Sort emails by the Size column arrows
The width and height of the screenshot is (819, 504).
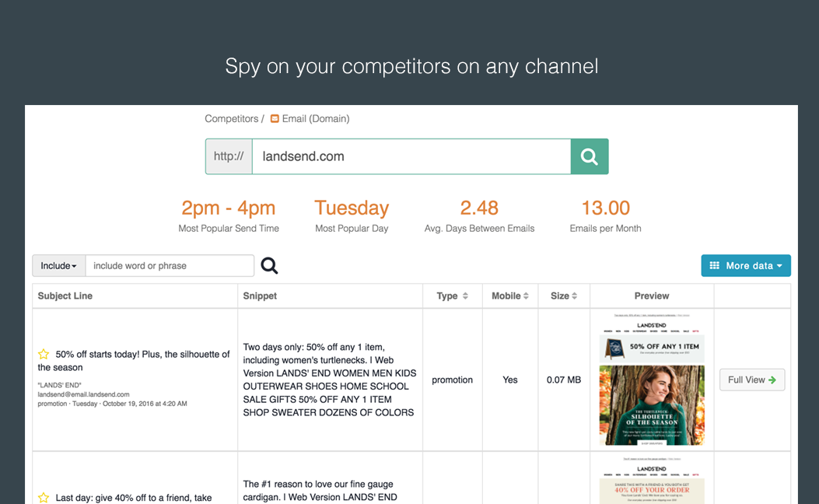coord(576,296)
